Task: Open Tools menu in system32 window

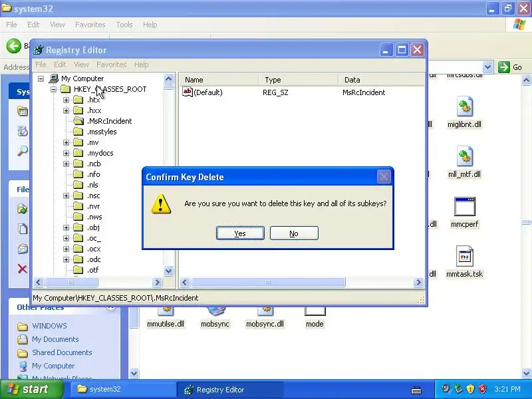Action: [x=124, y=25]
